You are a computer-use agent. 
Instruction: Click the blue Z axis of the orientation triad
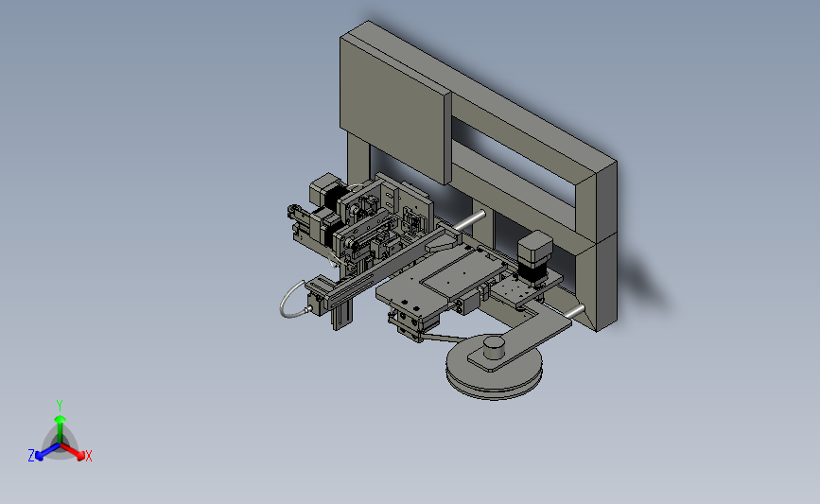pos(43,453)
